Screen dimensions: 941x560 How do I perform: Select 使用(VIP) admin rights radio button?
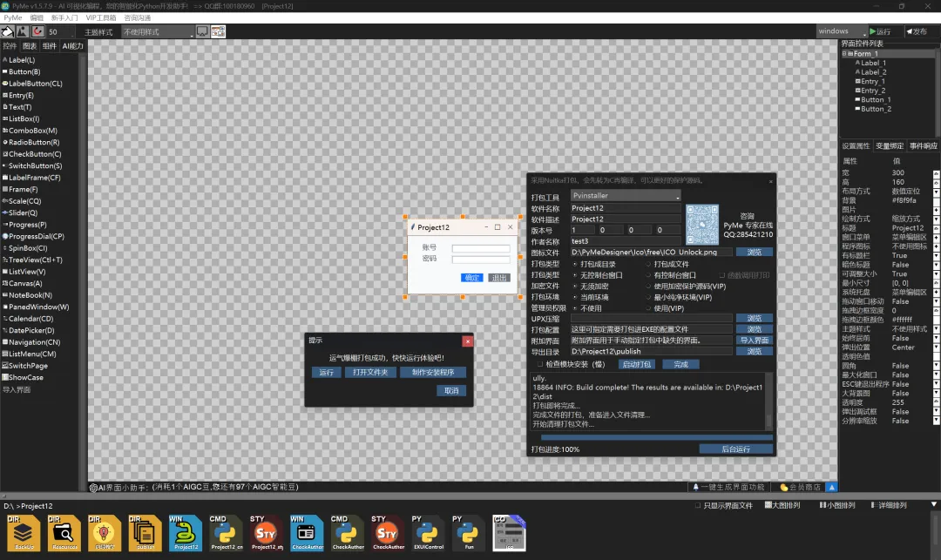(648, 308)
